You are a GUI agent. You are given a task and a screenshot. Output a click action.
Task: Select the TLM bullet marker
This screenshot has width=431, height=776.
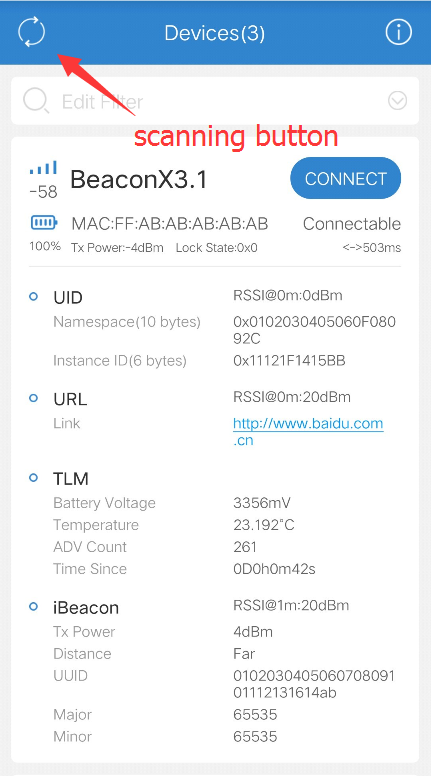34,478
